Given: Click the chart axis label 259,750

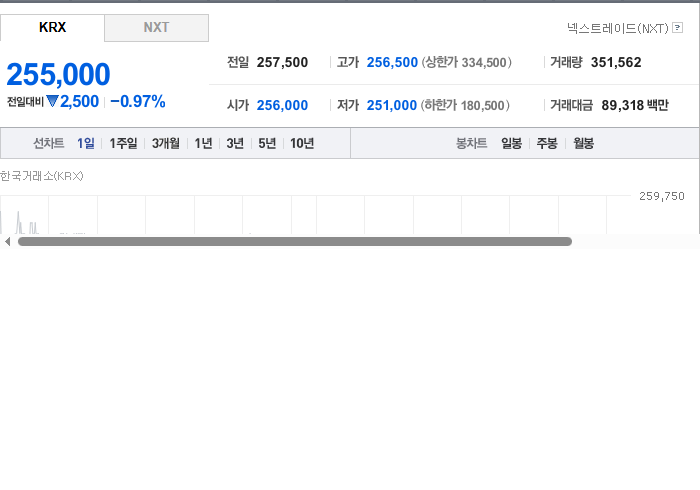Looking at the screenshot, I should click(x=662, y=196).
